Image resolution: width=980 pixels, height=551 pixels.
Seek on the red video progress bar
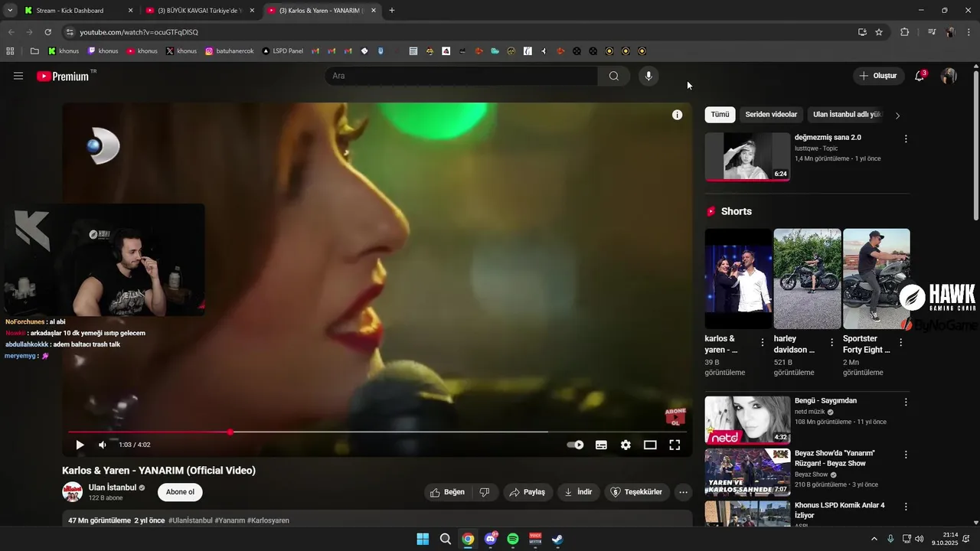[x=377, y=432]
